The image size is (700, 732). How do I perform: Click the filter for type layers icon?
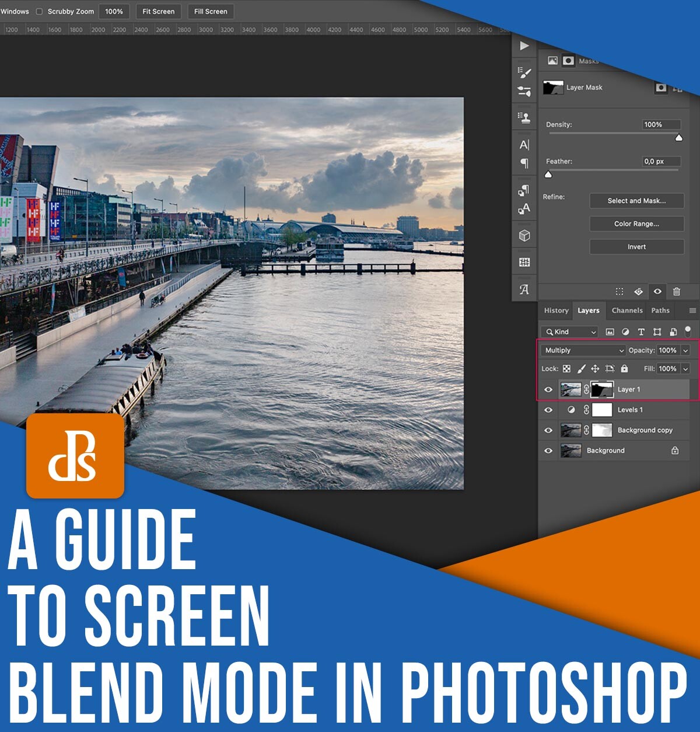point(641,332)
